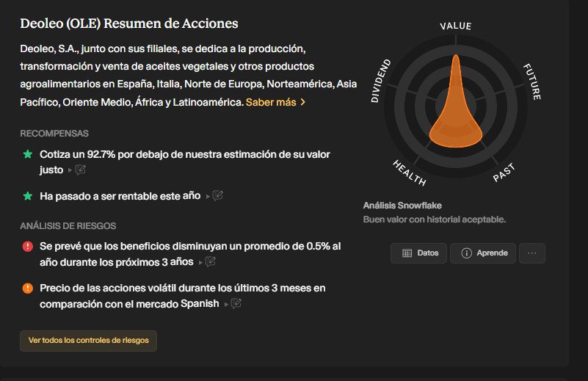Click note icon after "próximos 3 años"
588x381 pixels.
click(x=211, y=262)
